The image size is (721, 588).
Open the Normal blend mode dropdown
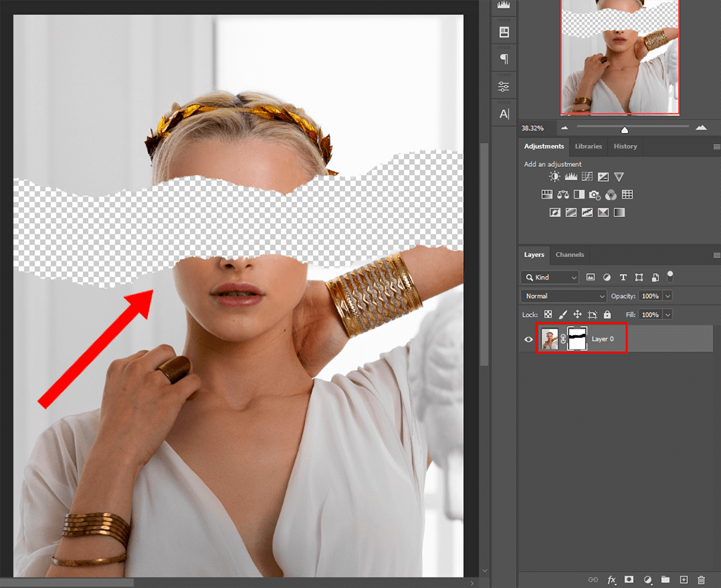(564, 296)
